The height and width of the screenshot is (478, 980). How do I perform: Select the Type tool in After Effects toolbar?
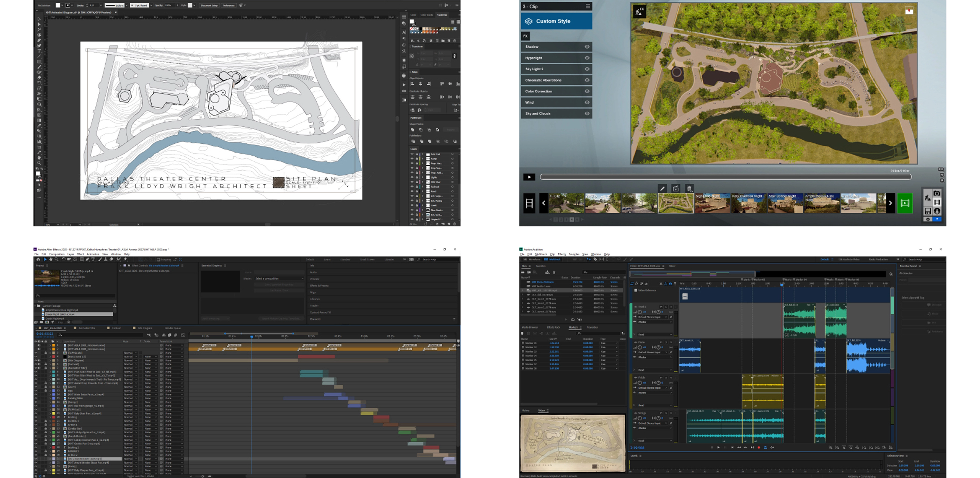tap(93, 259)
